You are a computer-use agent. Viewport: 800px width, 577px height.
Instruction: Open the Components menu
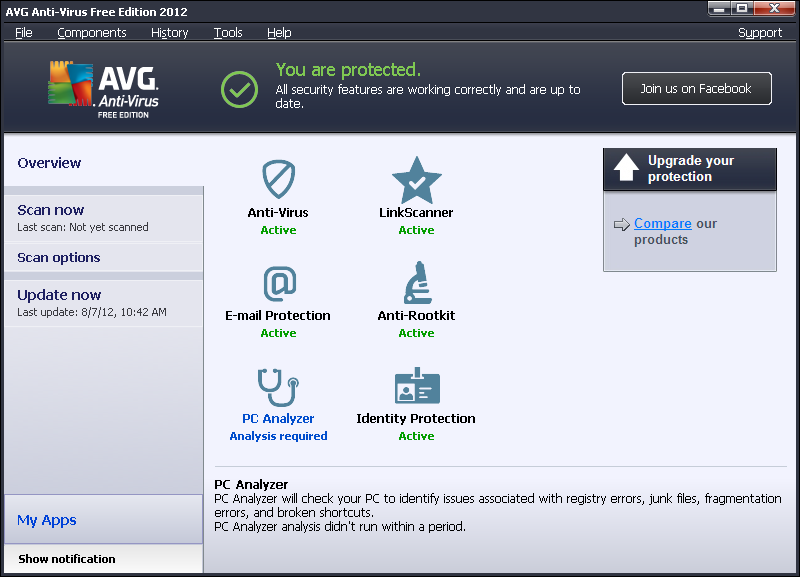pyautogui.click(x=92, y=33)
